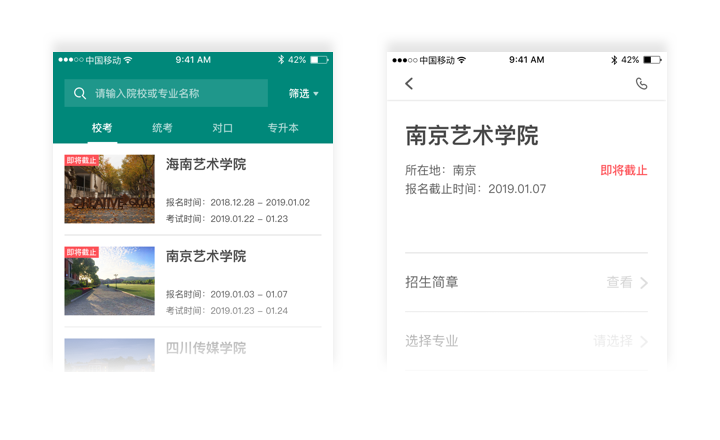
Task: Click the red 即将截止 status on detail page
Action: 624,170
